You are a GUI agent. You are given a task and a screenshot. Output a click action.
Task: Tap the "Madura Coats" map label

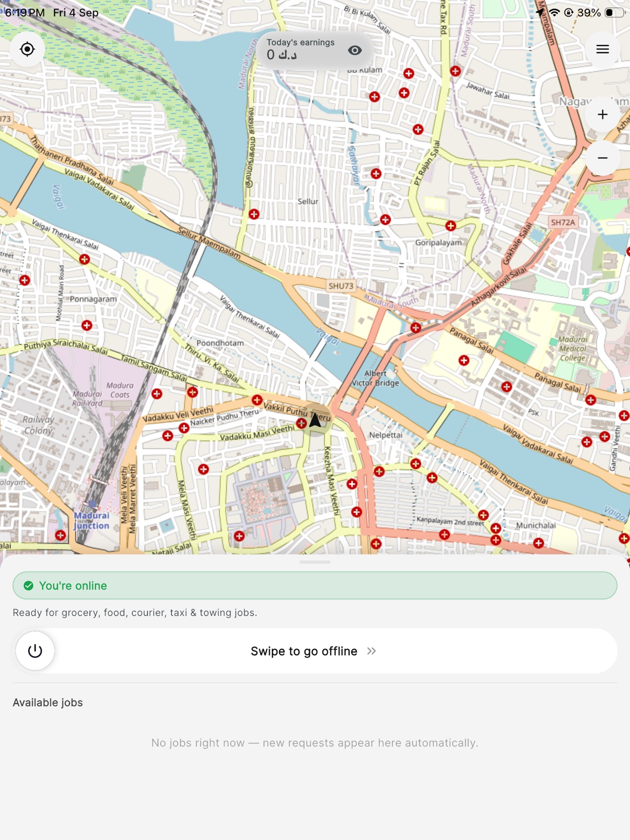pos(120,390)
